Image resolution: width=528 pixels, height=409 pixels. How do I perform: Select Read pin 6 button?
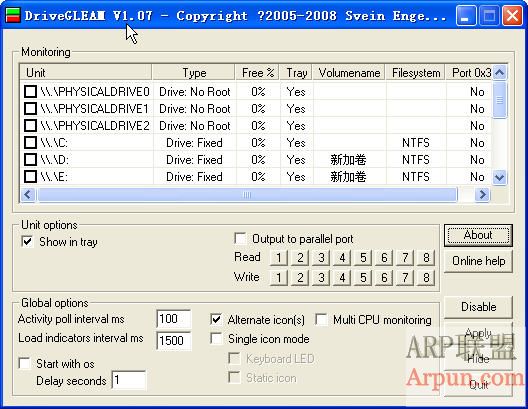tap(384, 258)
